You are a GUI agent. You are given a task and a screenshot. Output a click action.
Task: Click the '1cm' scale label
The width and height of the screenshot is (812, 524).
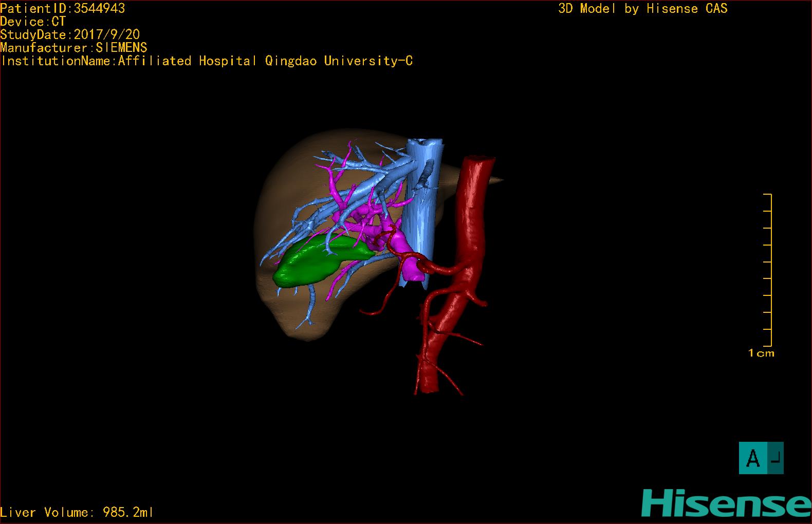point(761,353)
